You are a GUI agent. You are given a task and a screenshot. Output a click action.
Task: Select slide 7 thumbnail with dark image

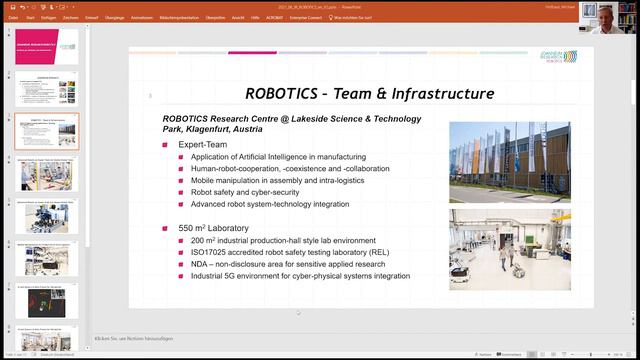47,301
